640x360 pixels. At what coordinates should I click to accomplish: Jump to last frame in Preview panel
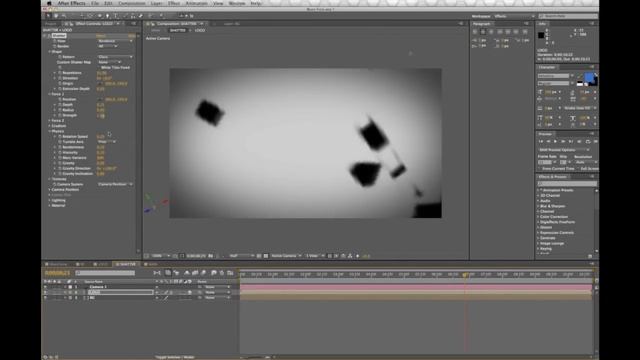(571, 141)
